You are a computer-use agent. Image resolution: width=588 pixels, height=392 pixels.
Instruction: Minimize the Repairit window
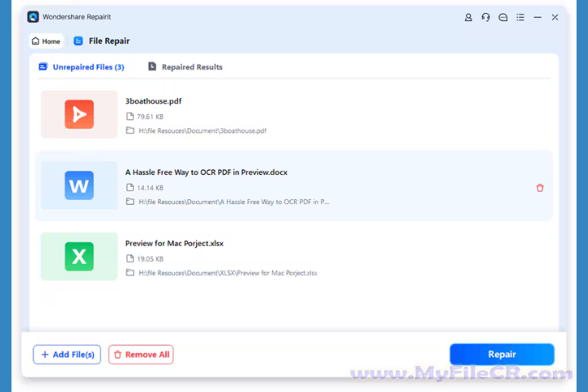(537, 17)
